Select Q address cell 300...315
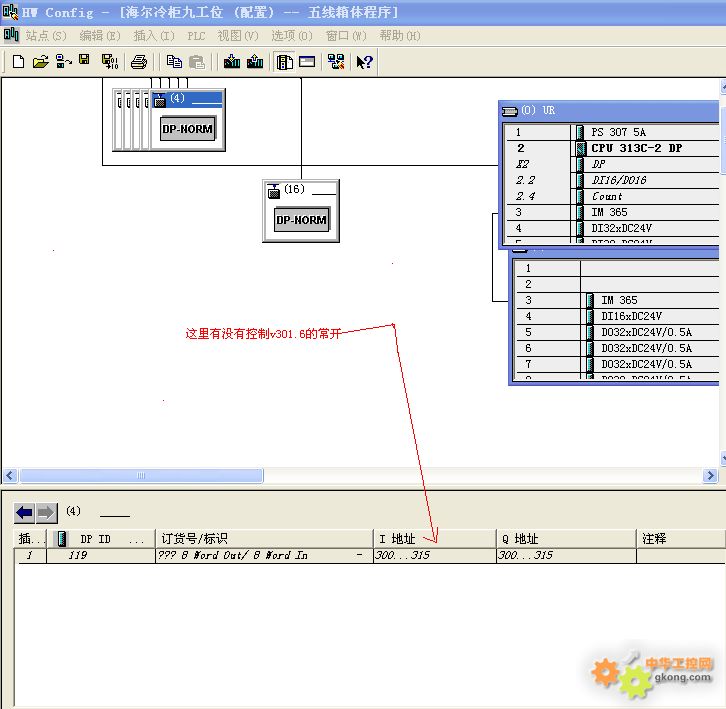 click(x=566, y=555)
